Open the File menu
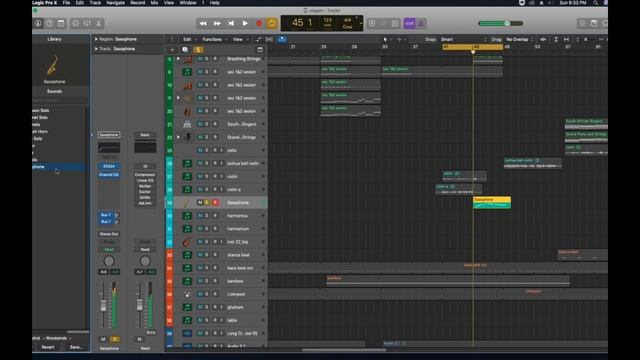The width and height of the screenshot is (640, 360). pos(66,3)
